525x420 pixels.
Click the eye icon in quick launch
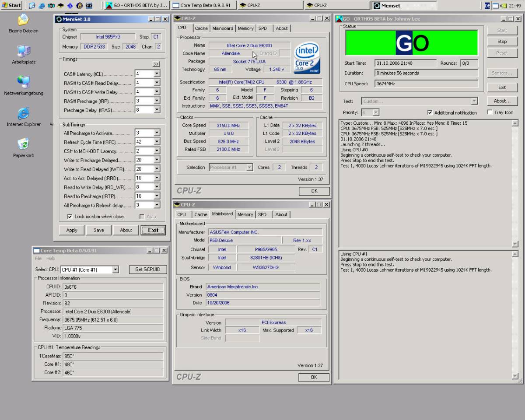89,6
